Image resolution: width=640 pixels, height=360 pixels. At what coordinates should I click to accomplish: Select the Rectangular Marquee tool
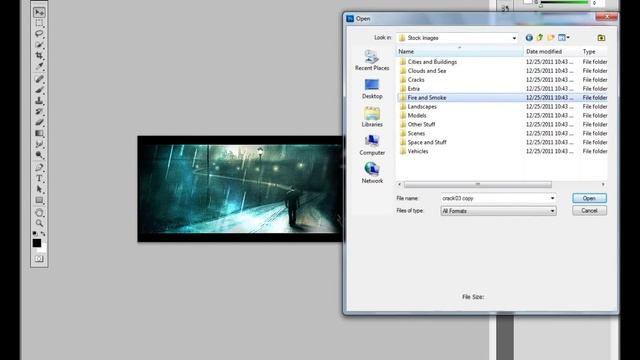pyautogui.click(x=39, y=23)
